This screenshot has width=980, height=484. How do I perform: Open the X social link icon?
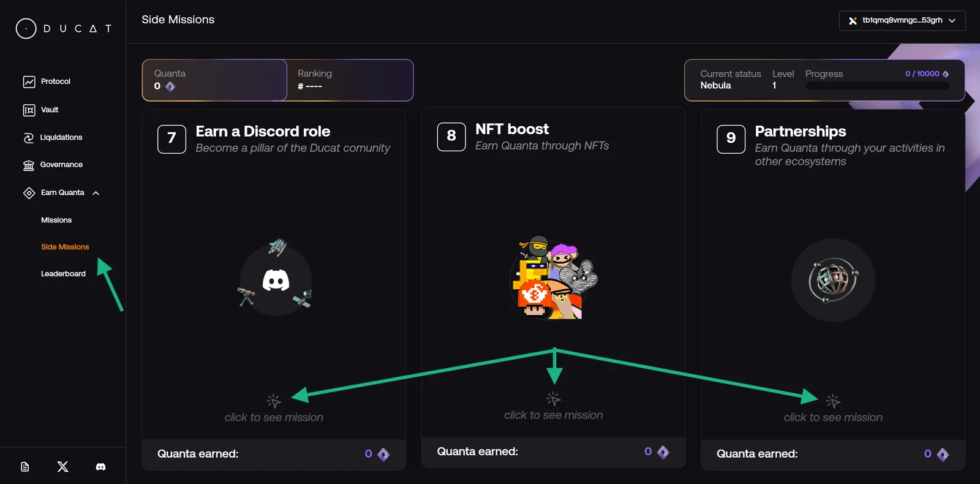tap(62, 467)
